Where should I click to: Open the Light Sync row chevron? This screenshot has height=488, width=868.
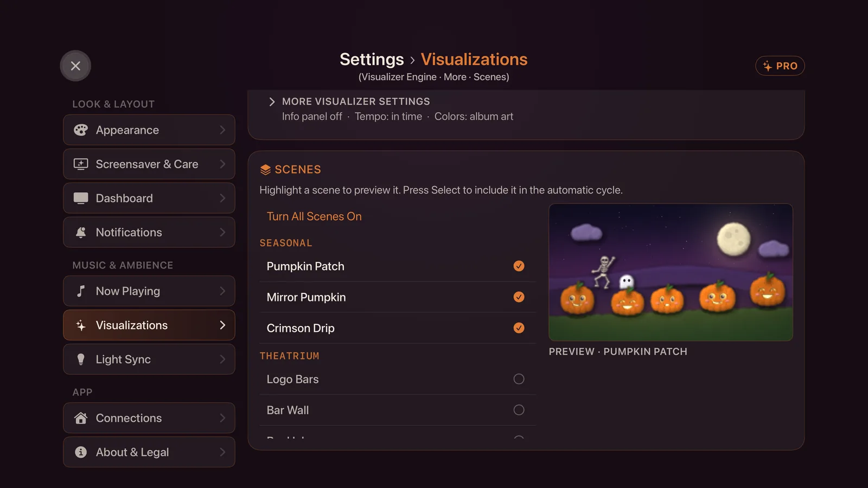click(222, 359)
